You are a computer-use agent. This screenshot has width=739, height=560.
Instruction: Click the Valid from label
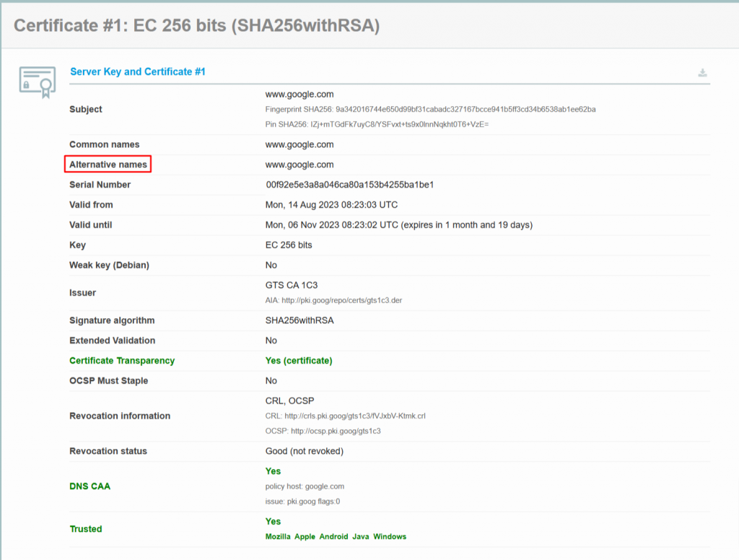(91, 205)
